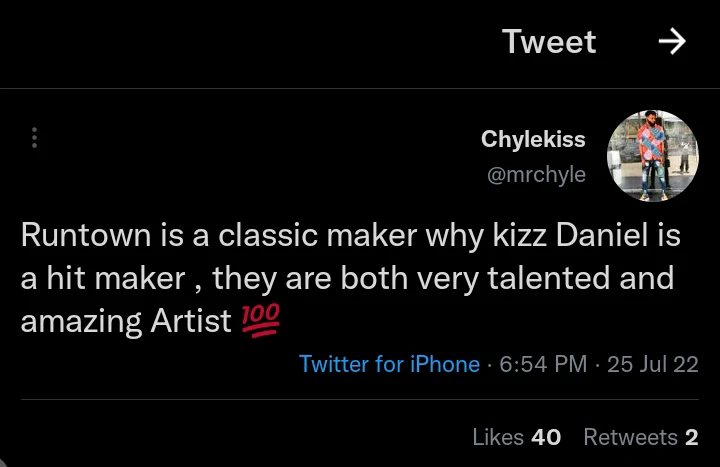The height and width of the screenshot is (467, 720).
Task: Open the Chylekiss display name
Action: click(533, 139)
